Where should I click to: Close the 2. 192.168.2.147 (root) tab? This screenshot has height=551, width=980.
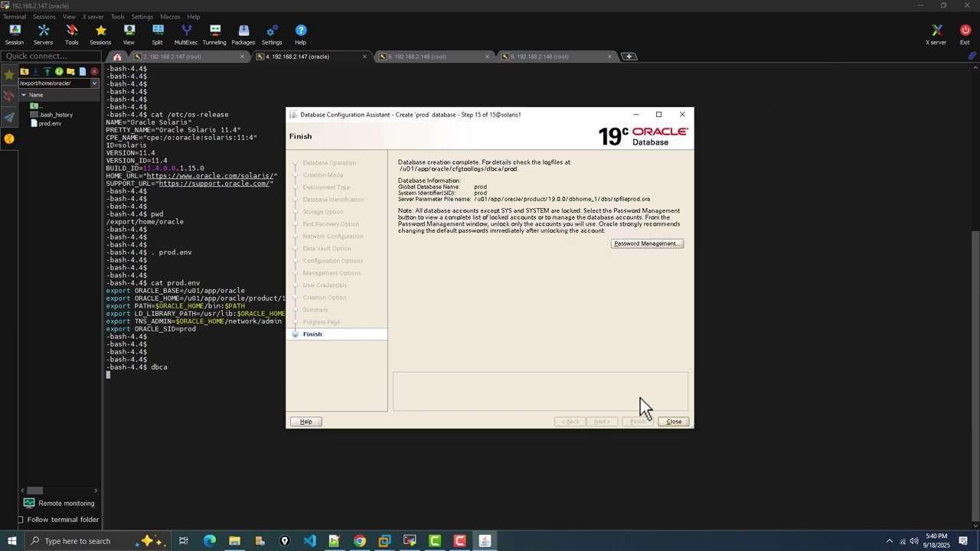(x=243, y=57)
